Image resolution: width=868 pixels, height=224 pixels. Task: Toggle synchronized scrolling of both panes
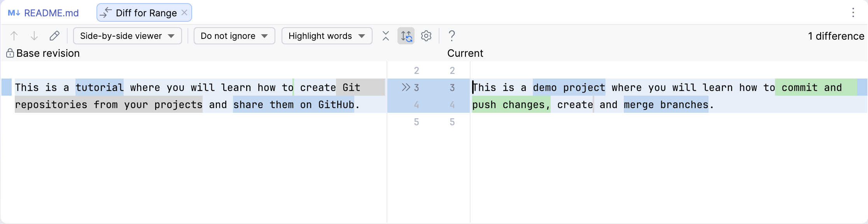[406, 36]
